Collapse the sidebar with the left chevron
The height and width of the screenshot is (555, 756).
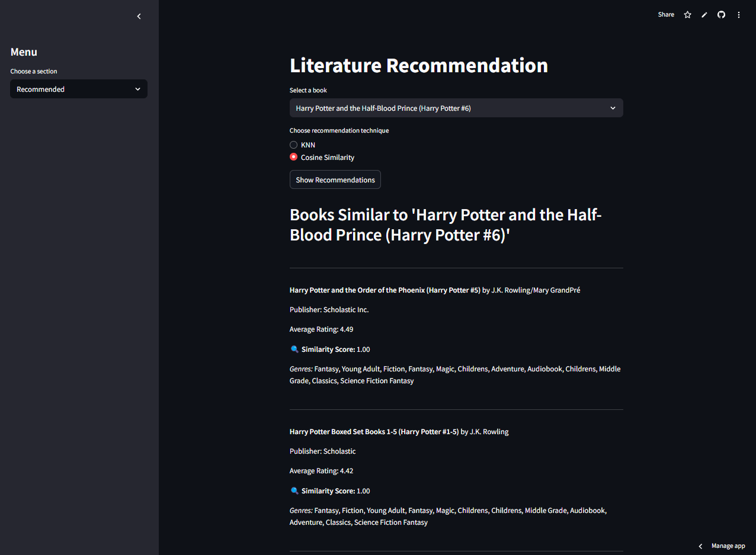(139, 17)
